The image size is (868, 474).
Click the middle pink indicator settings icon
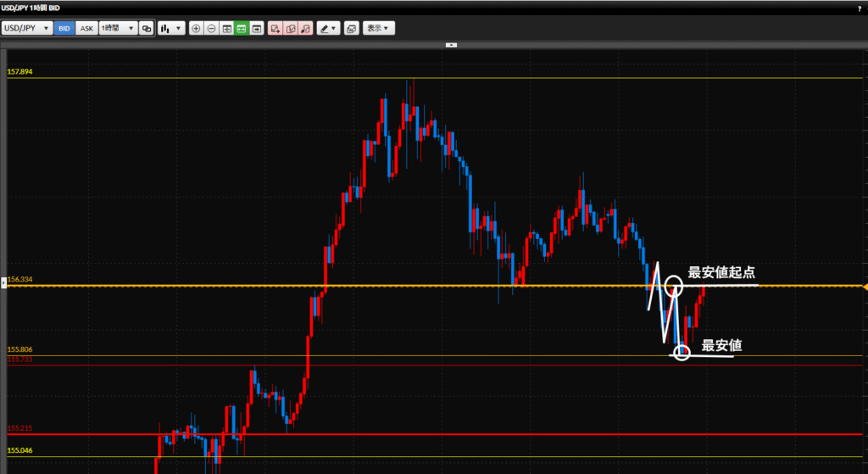[291, 28]
